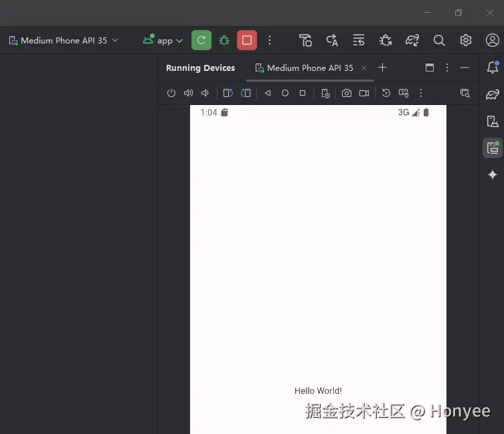Lower emulator volume
The image size is (504, 434).
[x=205, y=93]
